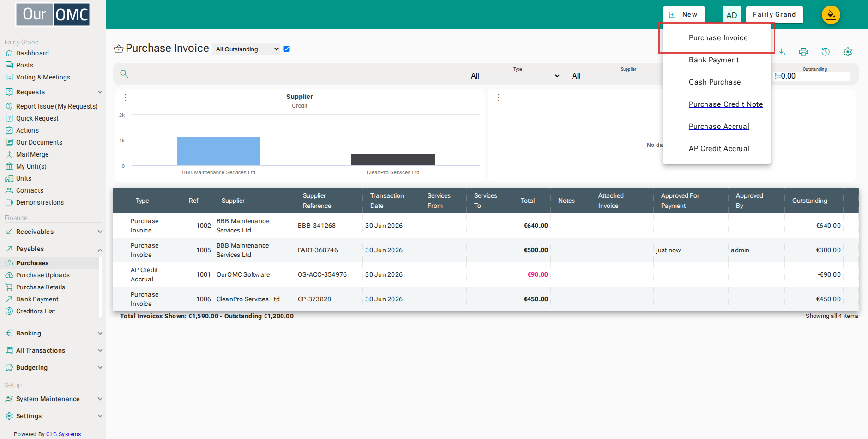
Task: Click the yellow round fill icon button
Action: (831, 15)
